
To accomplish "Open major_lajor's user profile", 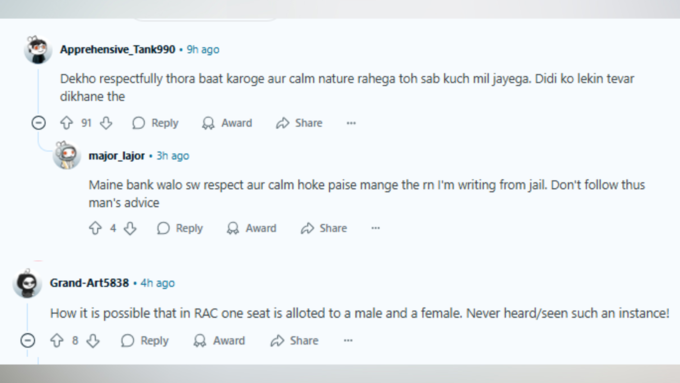I will 117,156.
